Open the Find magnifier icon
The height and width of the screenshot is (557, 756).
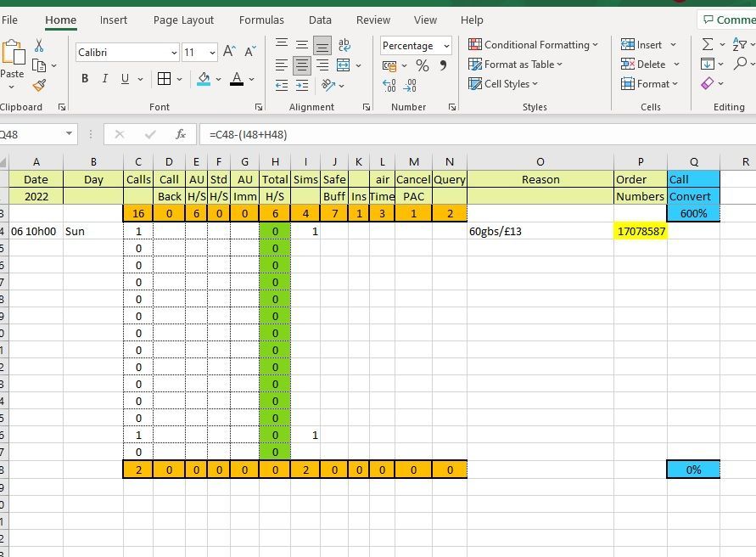(x=742, y=62)
